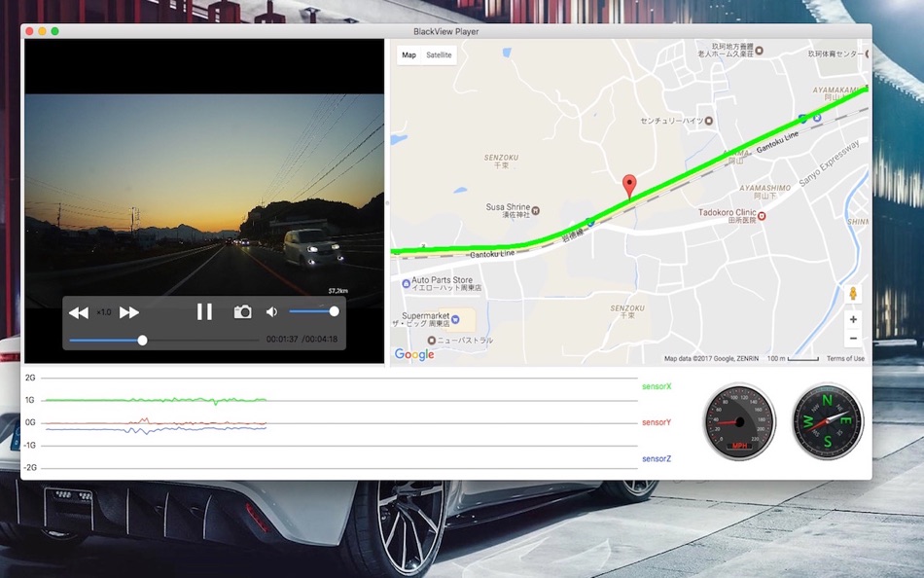The width and height of the screenshot is (924, 578).
Task: Click the x1.0 playback speed label
Action: point(104,312)
